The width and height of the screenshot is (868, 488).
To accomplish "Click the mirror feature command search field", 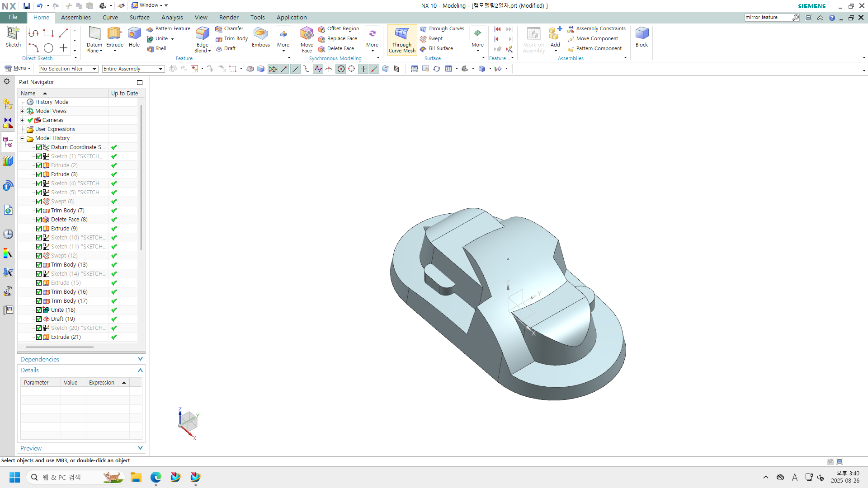I will pos(768,17).
